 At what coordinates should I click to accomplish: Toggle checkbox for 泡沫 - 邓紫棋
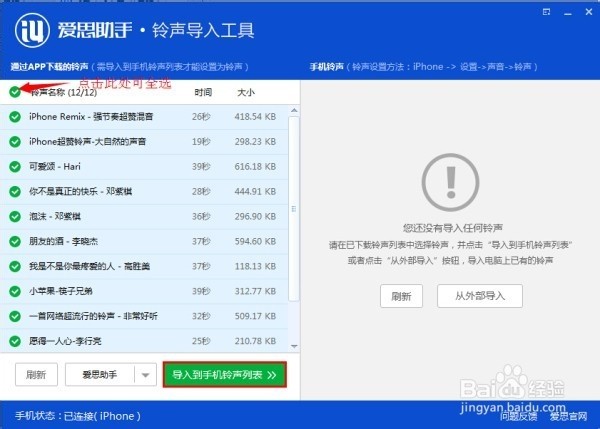click(x=14, y=216)
